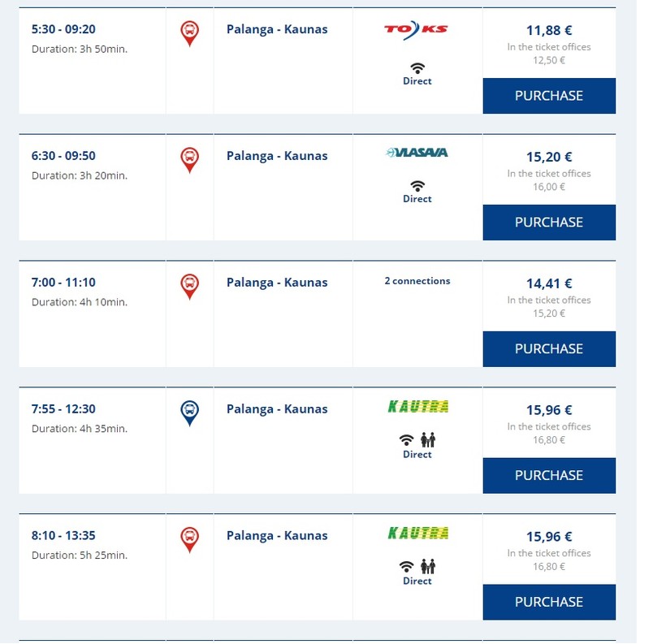Click the Vlasava carrier logo
The height and width of the screenshot is (644, 666).
coord(417,153)
